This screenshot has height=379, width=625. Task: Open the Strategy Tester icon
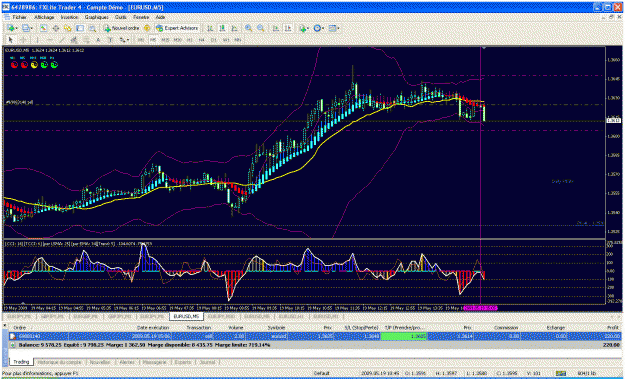[92, 28]
